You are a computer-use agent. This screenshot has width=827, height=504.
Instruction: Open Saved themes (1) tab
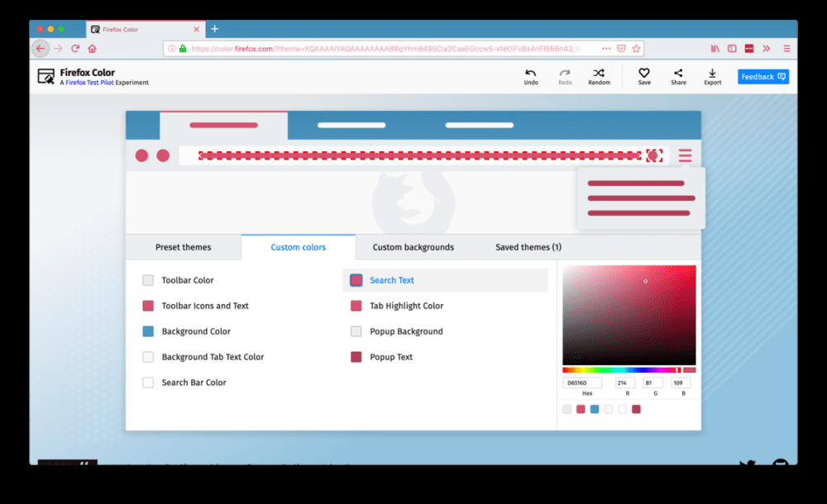528,247
